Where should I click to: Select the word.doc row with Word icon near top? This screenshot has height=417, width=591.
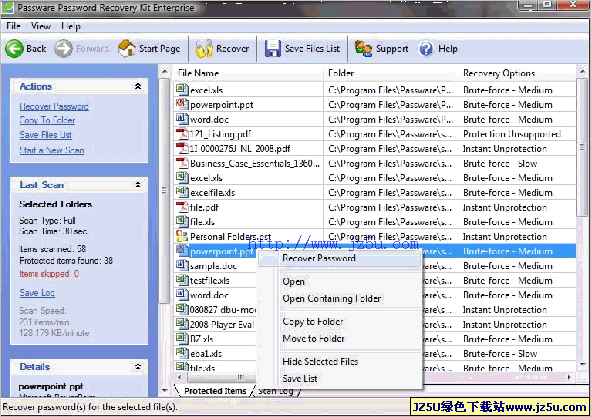(x=375, y=120)
